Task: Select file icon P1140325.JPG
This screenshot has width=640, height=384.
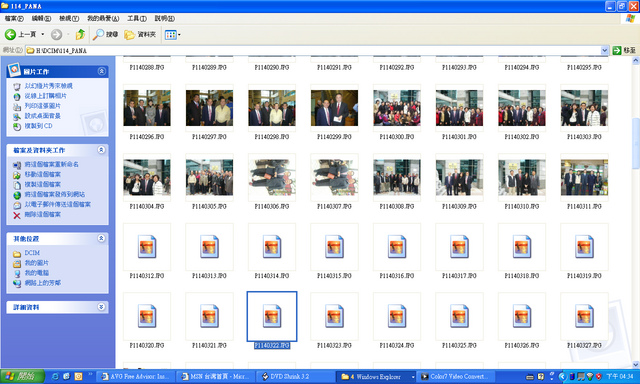Action: [x=459, y=316]
